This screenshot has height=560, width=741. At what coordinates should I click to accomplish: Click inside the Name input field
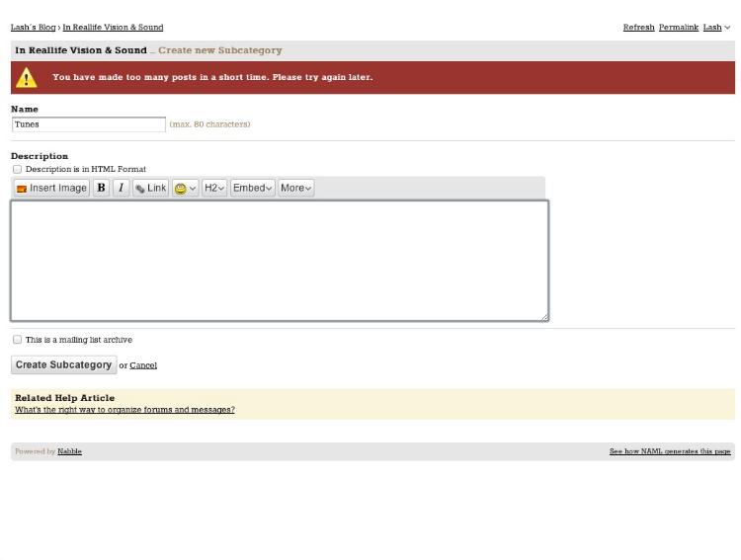point(88,124)
